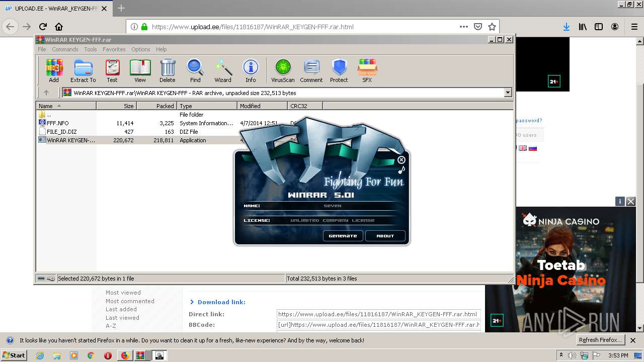Click the Protect shield icon

pos(339,70)
